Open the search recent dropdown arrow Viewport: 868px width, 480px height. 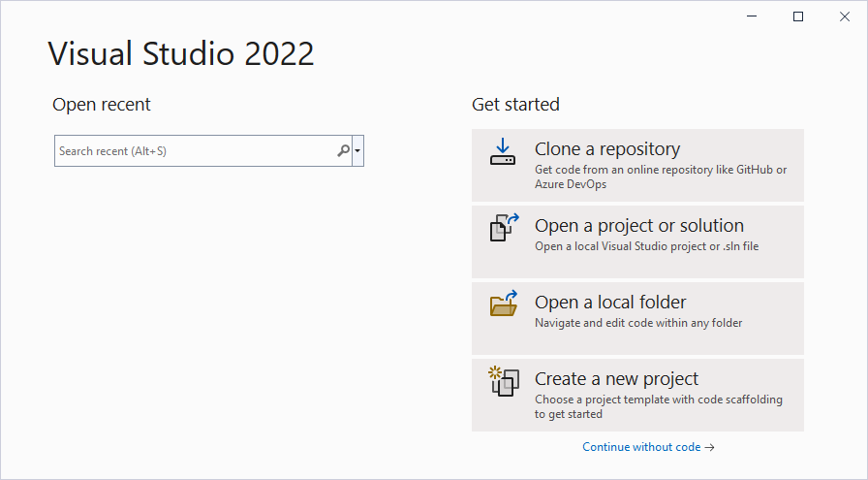(357, 150)
